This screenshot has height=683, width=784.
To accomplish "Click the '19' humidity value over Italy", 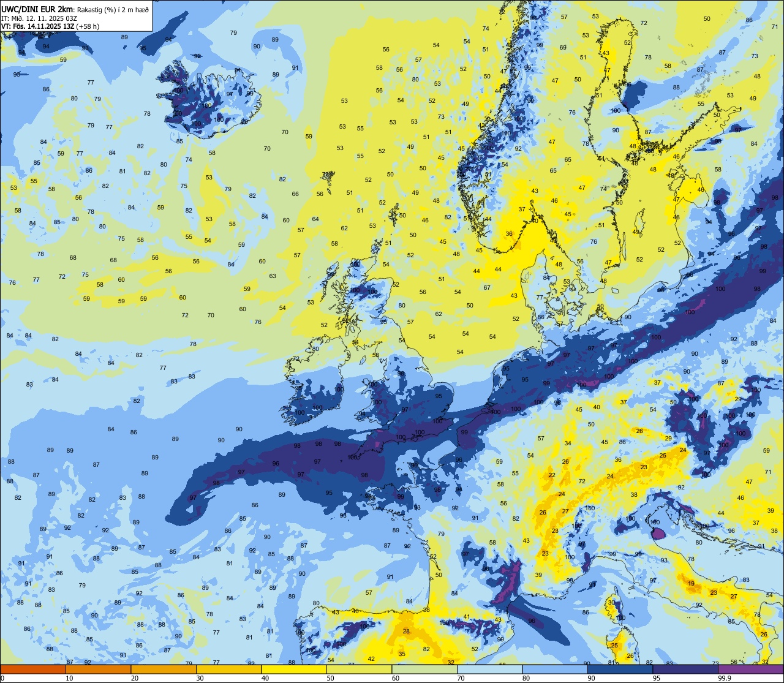I will pyautogui.click(x=691, y=584).
